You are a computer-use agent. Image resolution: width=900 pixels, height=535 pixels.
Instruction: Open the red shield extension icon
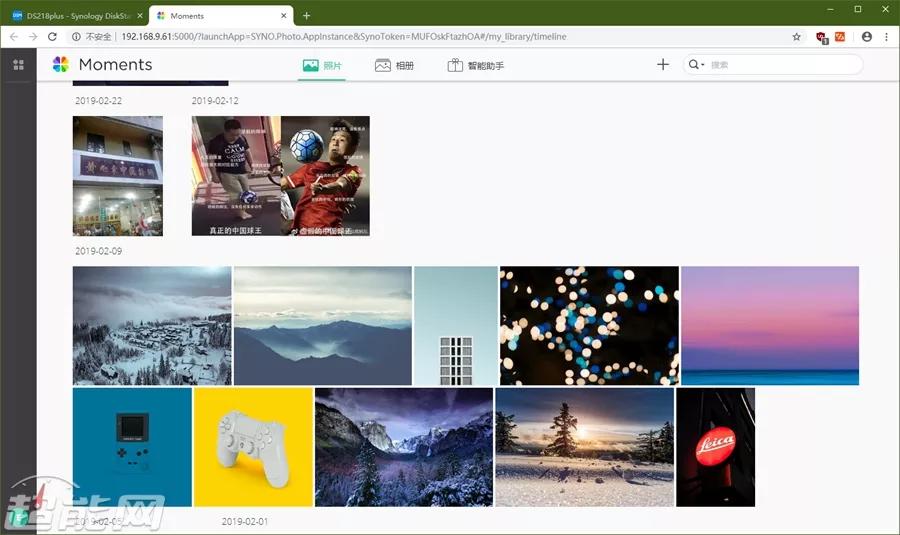click(x=822, y=37)
